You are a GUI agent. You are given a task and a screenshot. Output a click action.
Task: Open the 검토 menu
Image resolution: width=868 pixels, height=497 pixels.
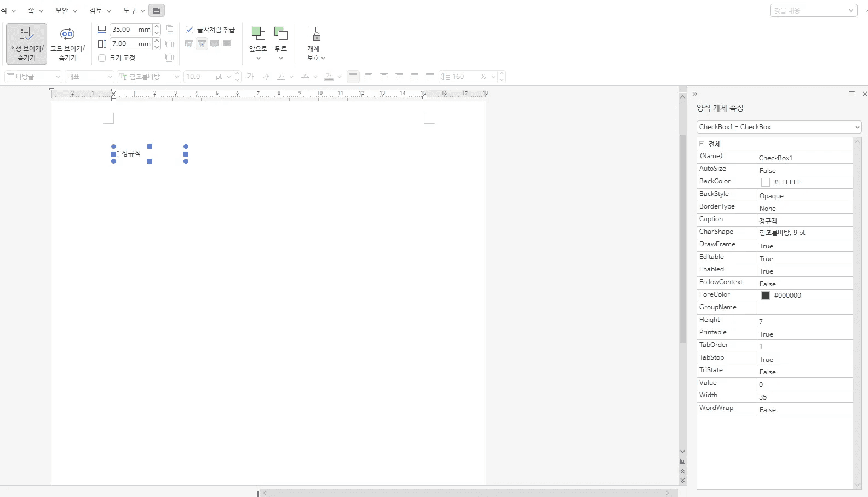click(x=100, y=11)
